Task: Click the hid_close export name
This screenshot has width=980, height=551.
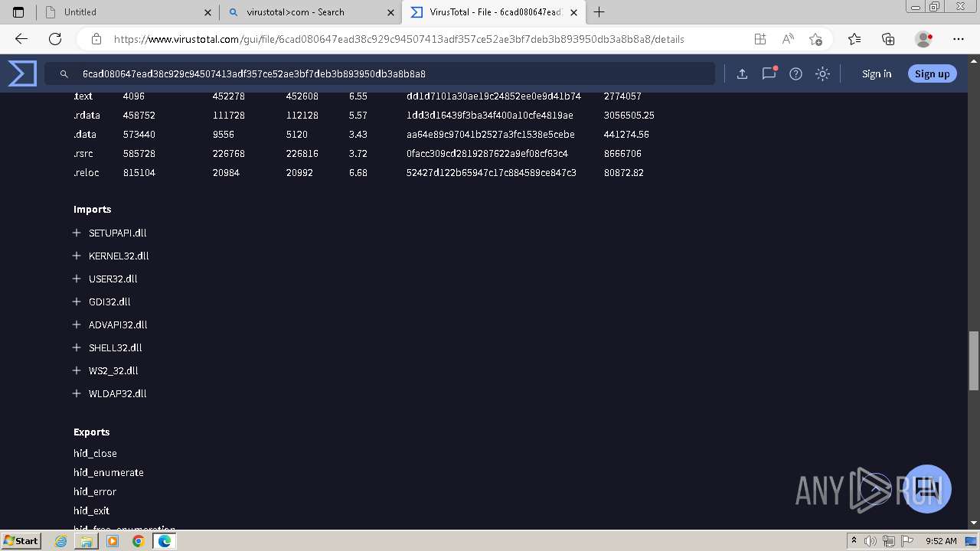Action: point(95,453)
